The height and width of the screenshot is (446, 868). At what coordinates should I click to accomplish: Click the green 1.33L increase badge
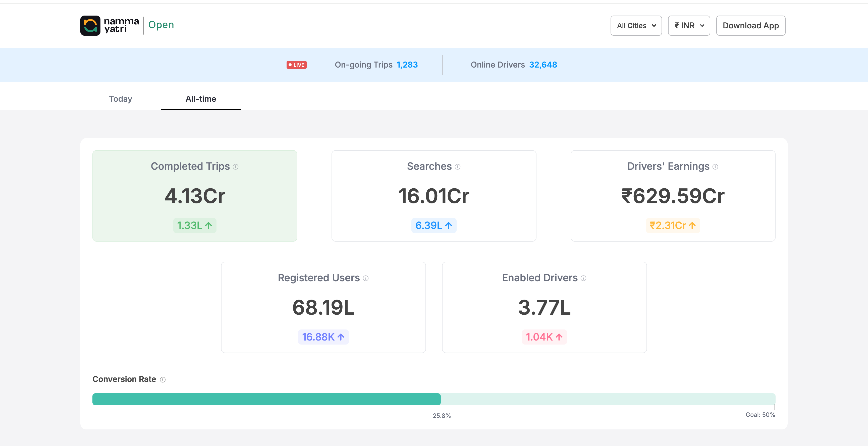(x=195, y=225)
